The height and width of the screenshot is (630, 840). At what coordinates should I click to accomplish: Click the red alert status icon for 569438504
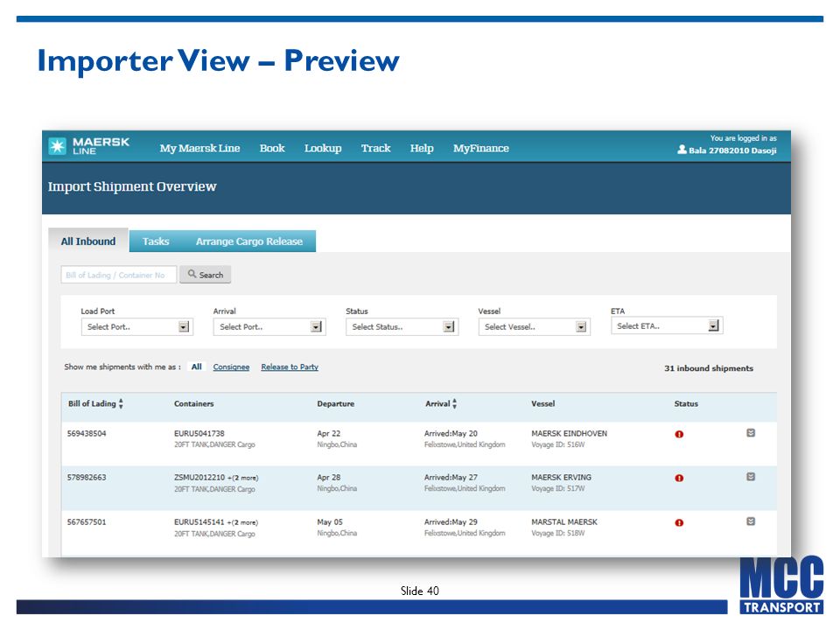tap(679, 434)
